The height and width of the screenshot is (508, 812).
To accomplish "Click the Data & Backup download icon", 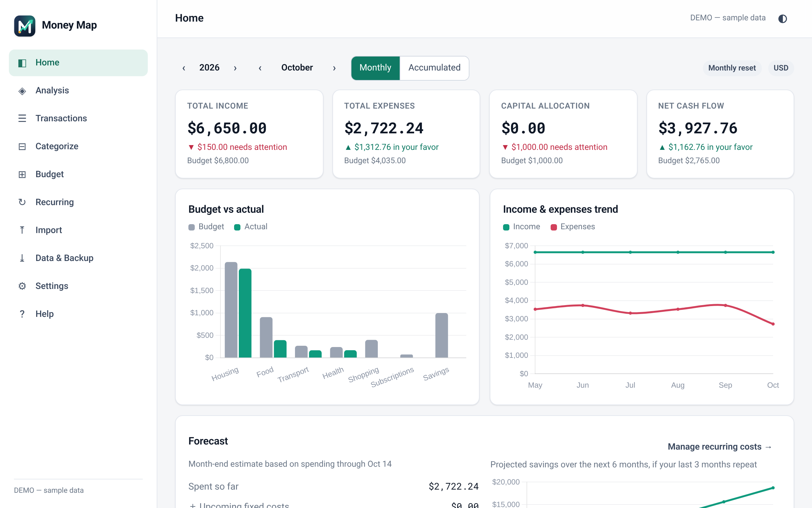I will click(x=22, y=258).
